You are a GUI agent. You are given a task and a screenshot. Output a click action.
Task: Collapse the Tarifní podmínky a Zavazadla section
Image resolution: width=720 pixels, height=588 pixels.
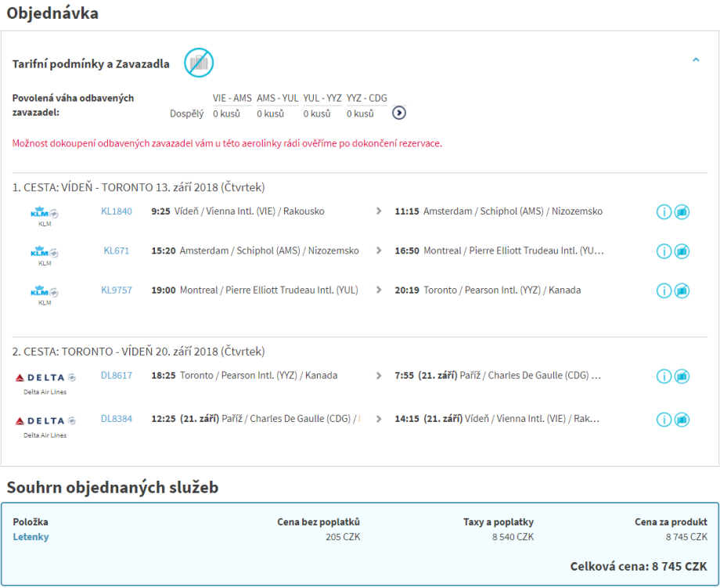(696, 60)
